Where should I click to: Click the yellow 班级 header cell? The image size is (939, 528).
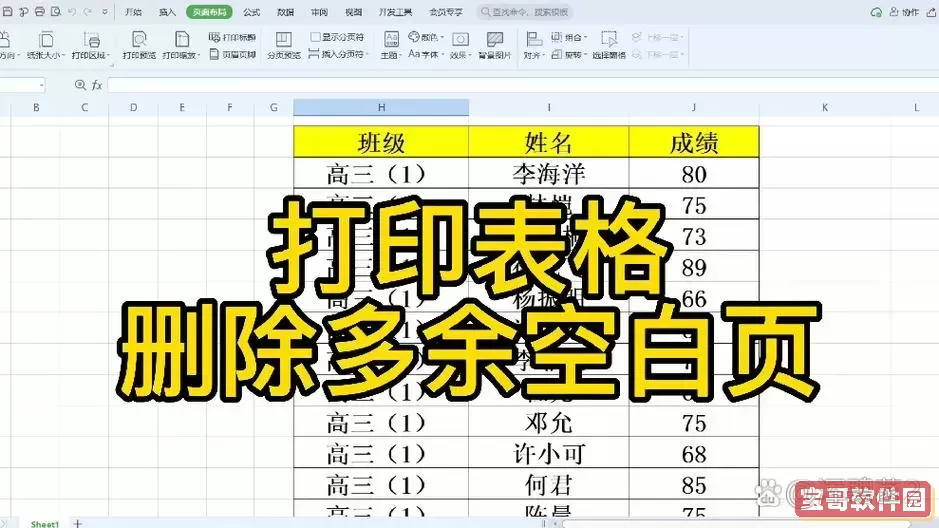(381, 142)
